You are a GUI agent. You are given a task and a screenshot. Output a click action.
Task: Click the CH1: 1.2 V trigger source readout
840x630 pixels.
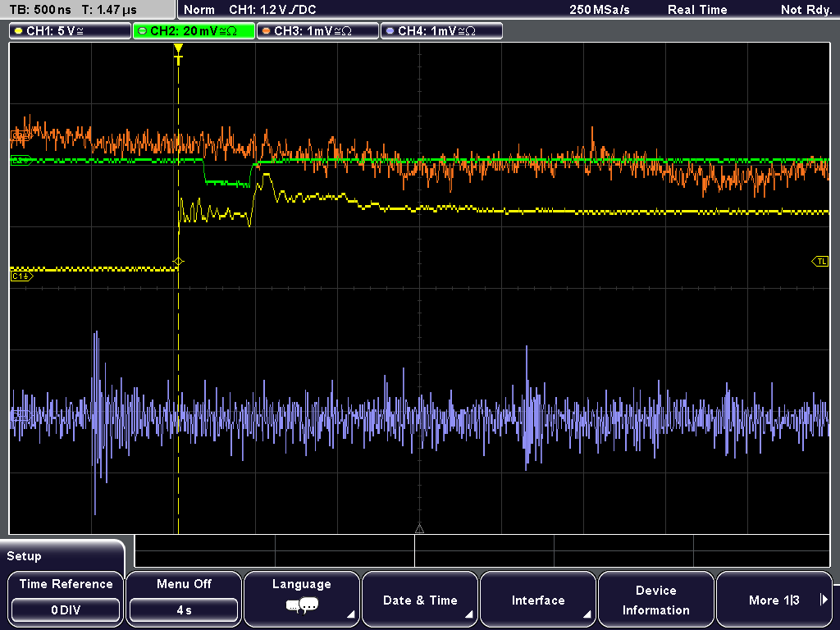[272, 10]
